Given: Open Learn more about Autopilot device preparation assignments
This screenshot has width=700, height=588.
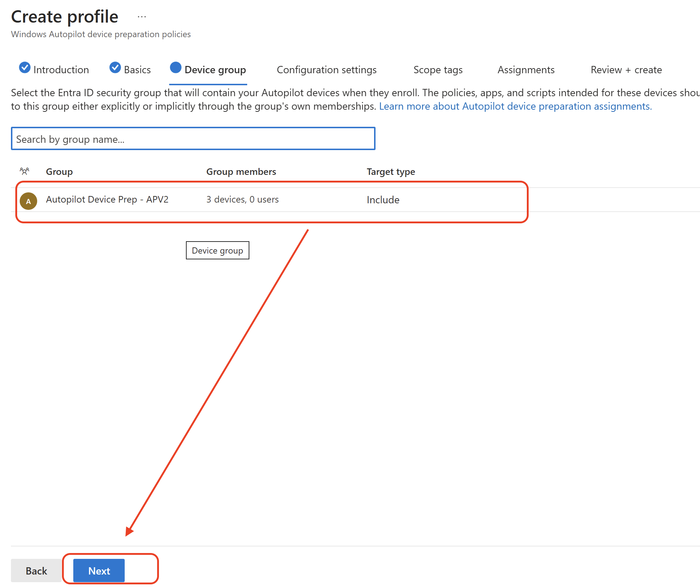Looking at the screenshot, I should coord(515,106).
